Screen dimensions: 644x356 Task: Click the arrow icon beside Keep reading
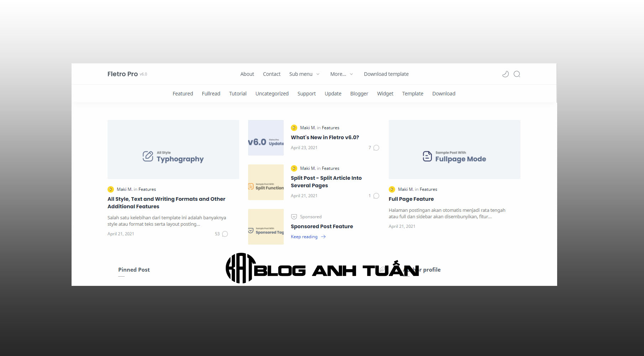pyautogui.click(x=323, y=237)
